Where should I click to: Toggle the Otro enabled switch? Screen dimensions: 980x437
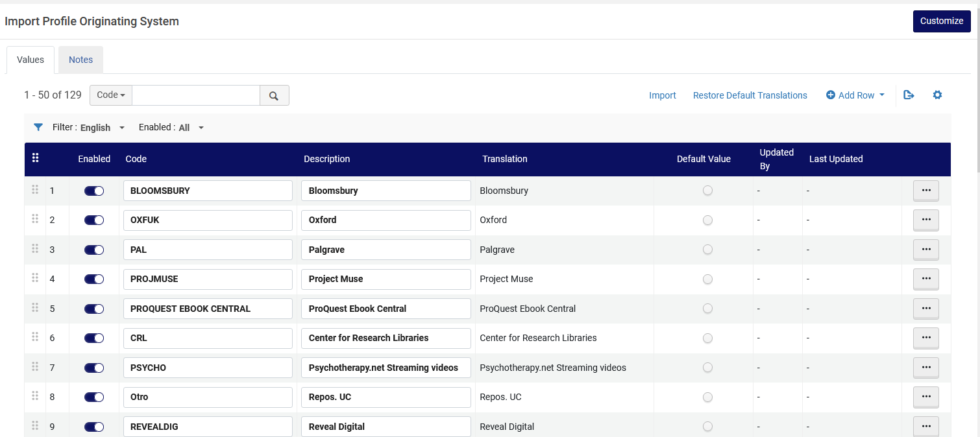94,397
